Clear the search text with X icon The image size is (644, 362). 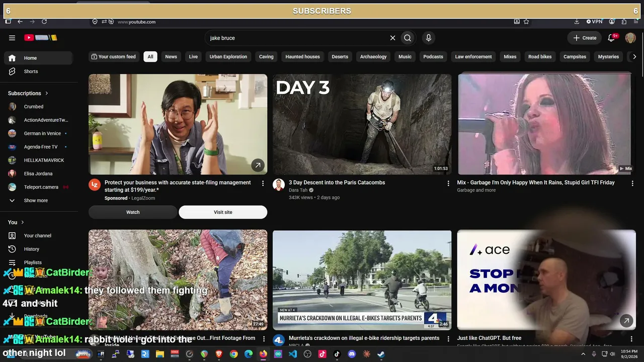(x=393, y=38)
